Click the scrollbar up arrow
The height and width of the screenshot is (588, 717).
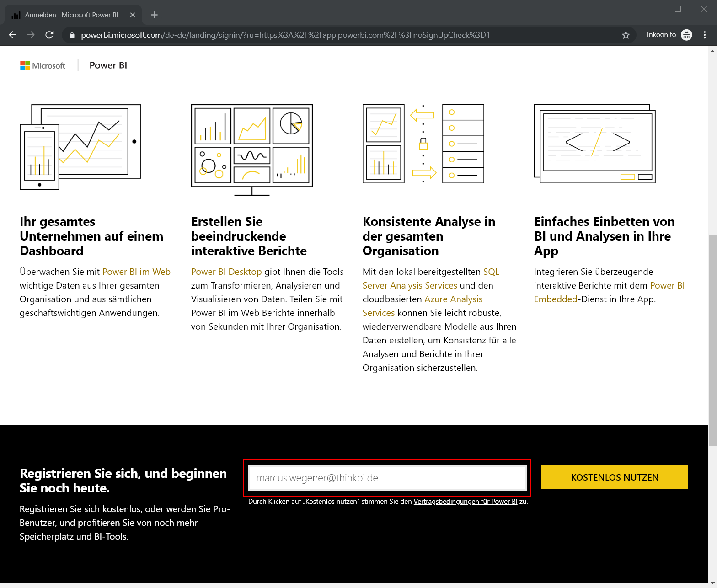pyautogui.click(x=712, y=51)
